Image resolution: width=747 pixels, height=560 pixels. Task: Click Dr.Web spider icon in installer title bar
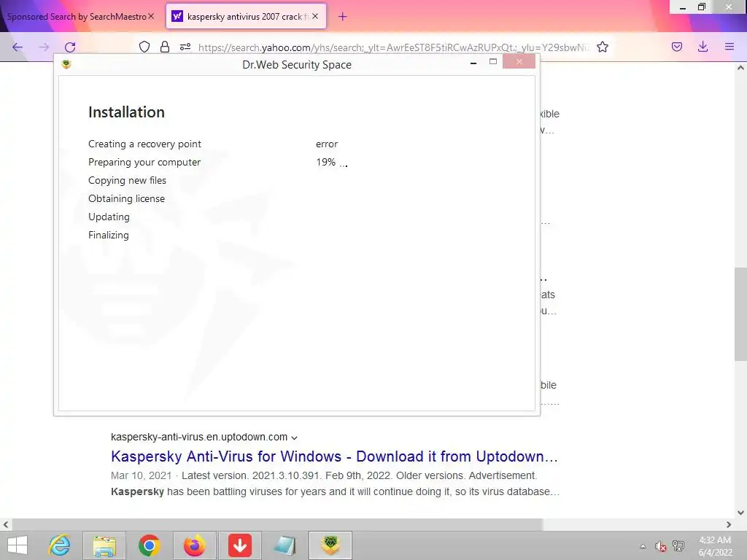[x=66, y=64]
